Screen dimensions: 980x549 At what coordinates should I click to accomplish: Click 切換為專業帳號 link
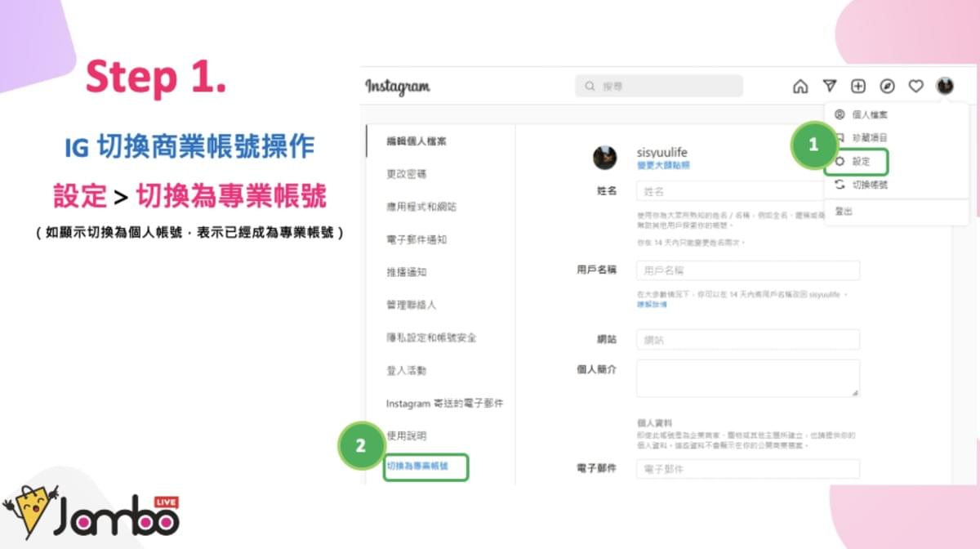coord(417,467)
